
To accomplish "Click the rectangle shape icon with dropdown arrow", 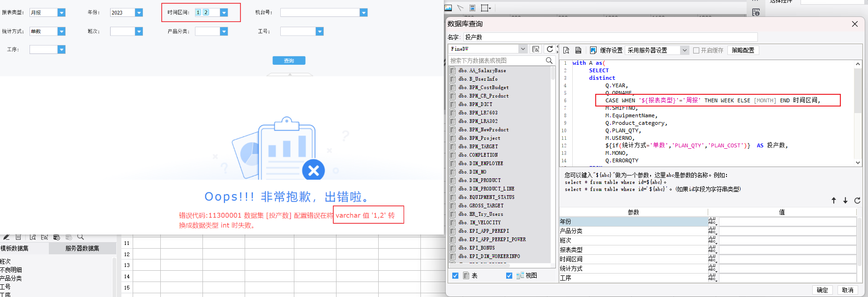I will click(x=486, y=8).
